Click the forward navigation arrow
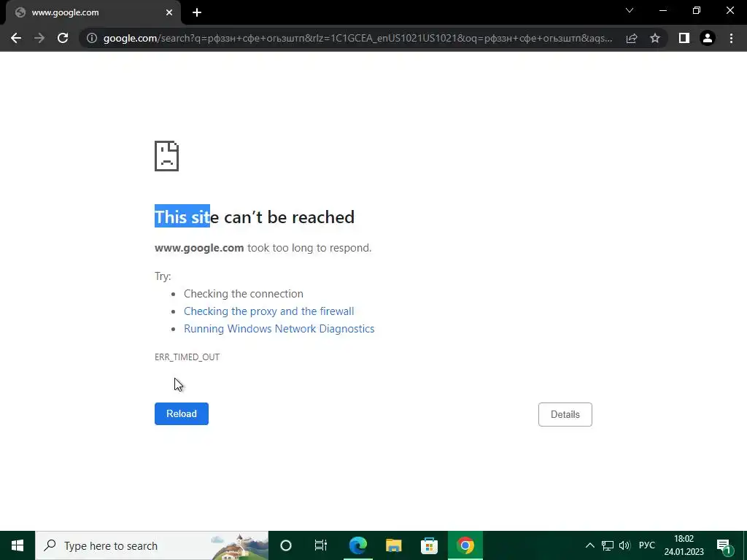The height and width of the screenshot is (560, 747). click(x=39, y=38)
